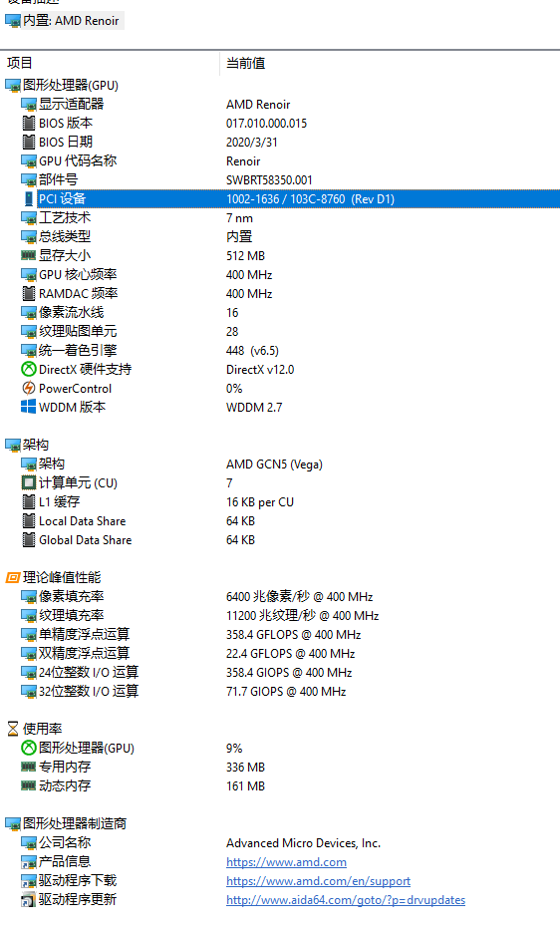Click the 161 MB dynamic memory value
Screen dimensions: 560x932
tap(245, 786)
